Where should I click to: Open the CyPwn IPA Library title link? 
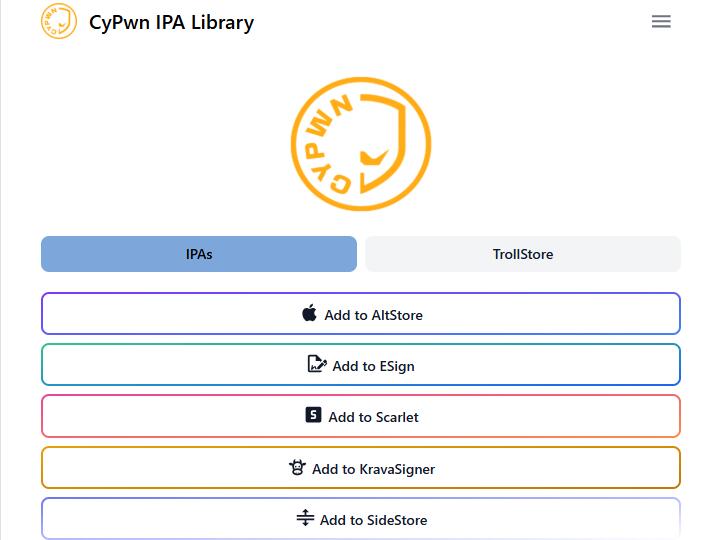171,22
